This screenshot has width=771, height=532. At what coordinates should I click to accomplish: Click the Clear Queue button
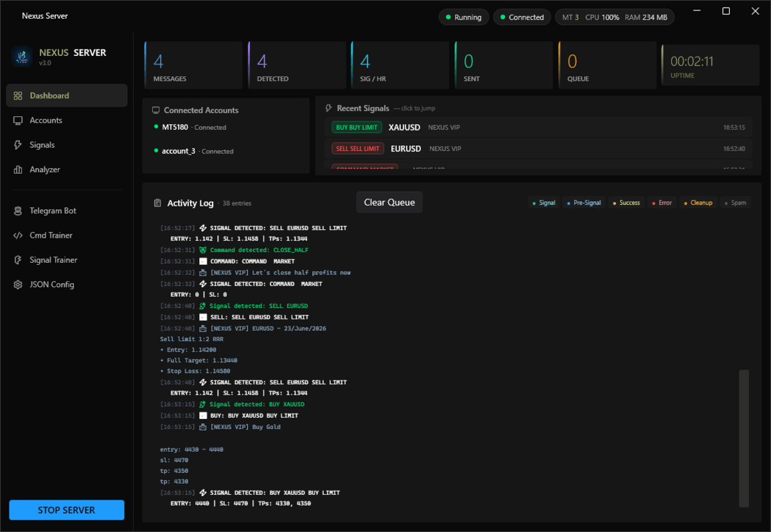pos(389,202)
